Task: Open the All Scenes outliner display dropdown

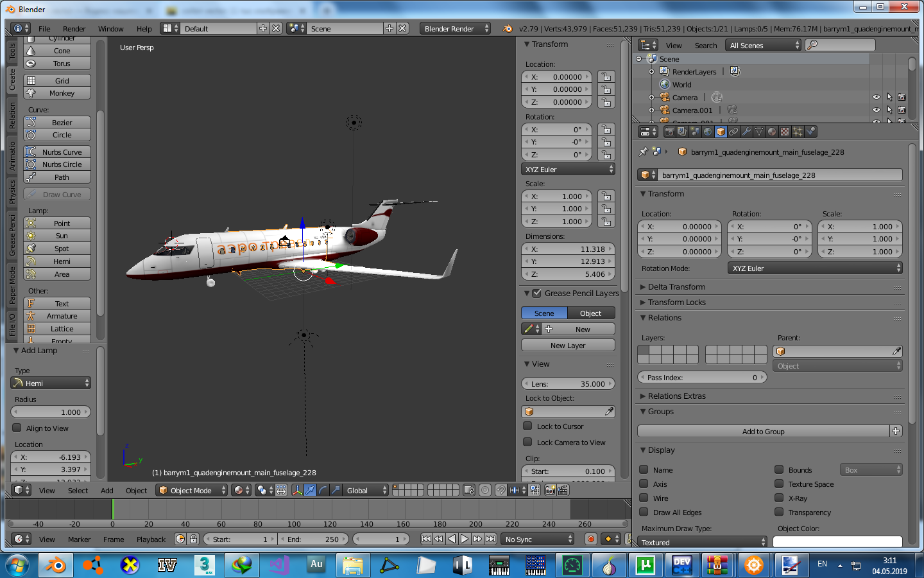Action: point(764,45)
